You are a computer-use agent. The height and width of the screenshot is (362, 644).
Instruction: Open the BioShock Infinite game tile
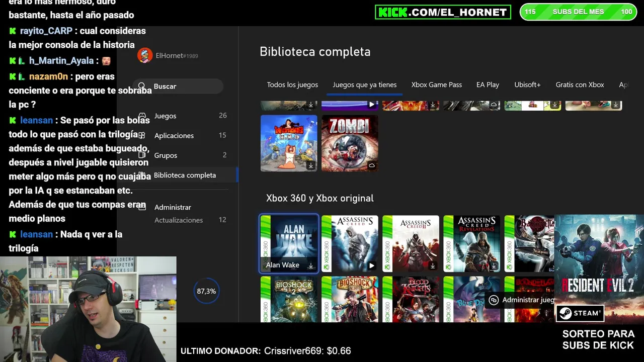click(350, 299)
